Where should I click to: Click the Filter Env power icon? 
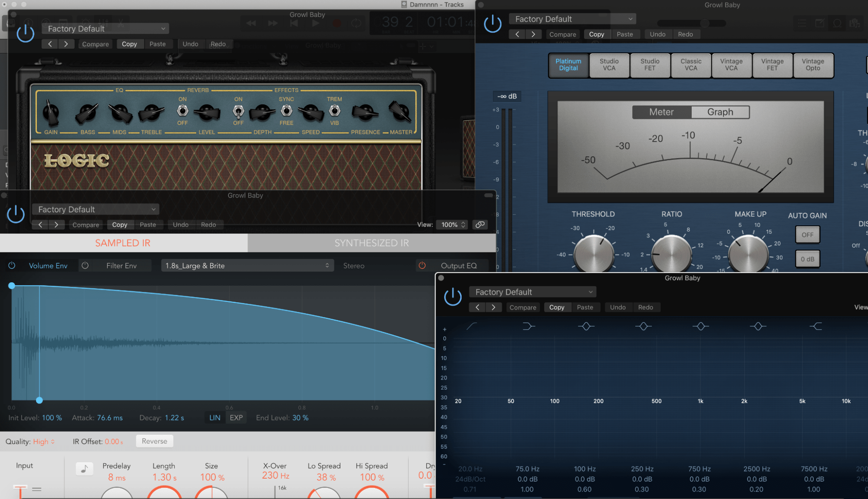click(x=85, y=265)
